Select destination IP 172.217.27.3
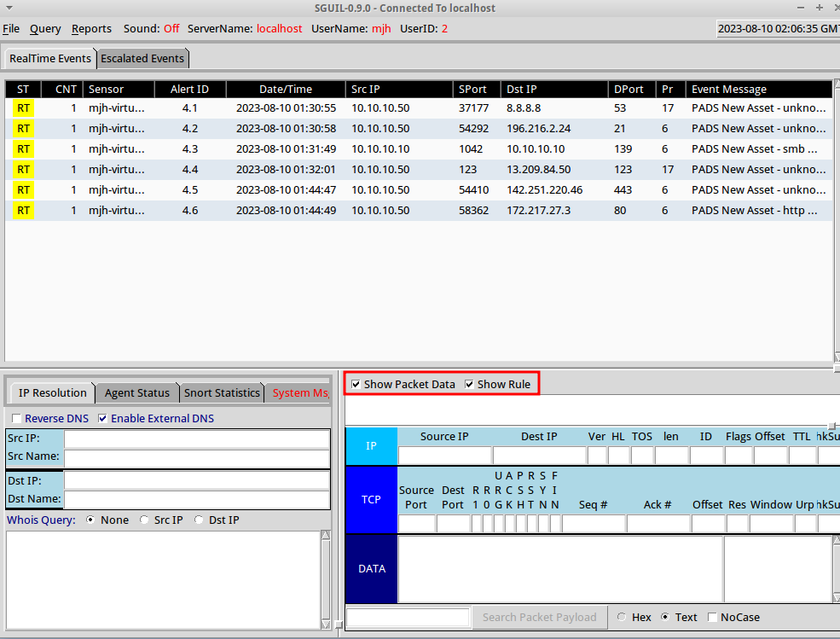This screenshot has height=639, width=840. 538,210
